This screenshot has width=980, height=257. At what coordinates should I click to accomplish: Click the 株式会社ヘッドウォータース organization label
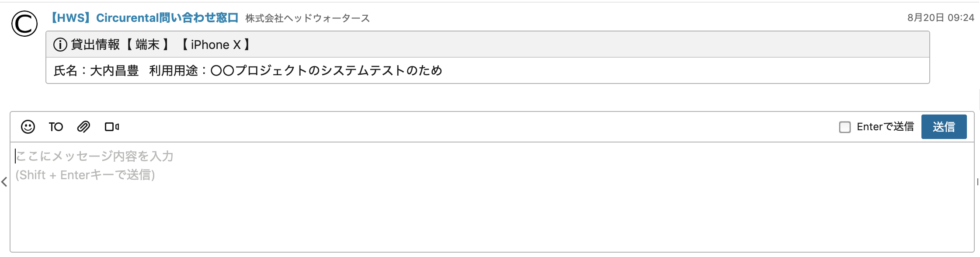pyautogui.click(x=308, y=18)
